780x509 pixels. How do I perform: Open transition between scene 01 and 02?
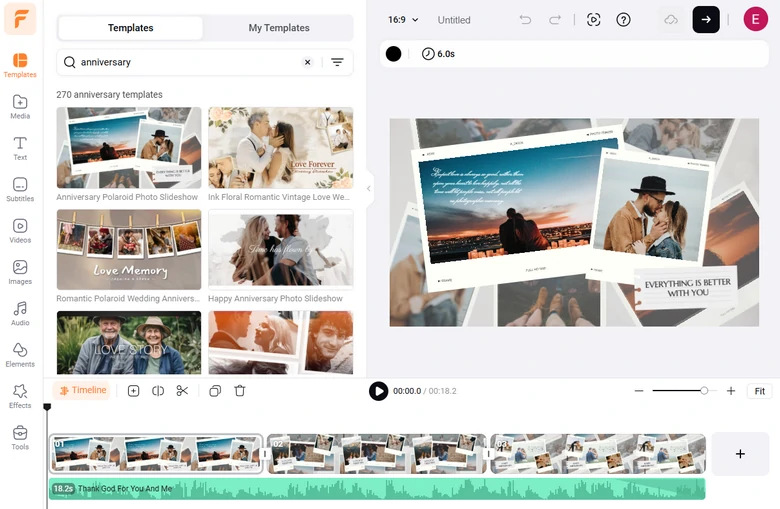265,454
